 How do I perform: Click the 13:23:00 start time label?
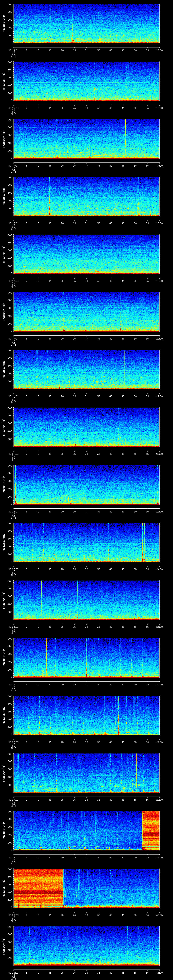[x=13, y=569]
